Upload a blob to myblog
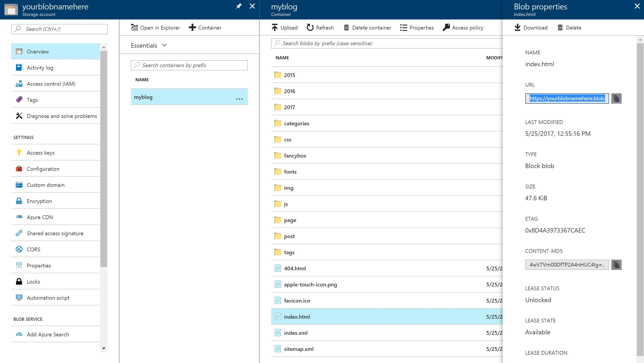644x363 pixels. 285,28
